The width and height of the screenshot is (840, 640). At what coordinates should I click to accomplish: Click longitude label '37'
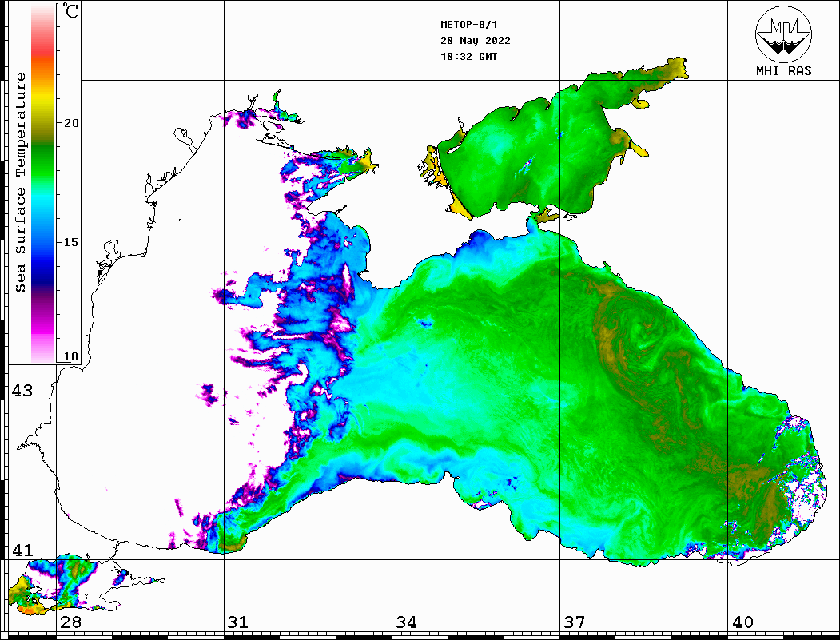[575, 622]
